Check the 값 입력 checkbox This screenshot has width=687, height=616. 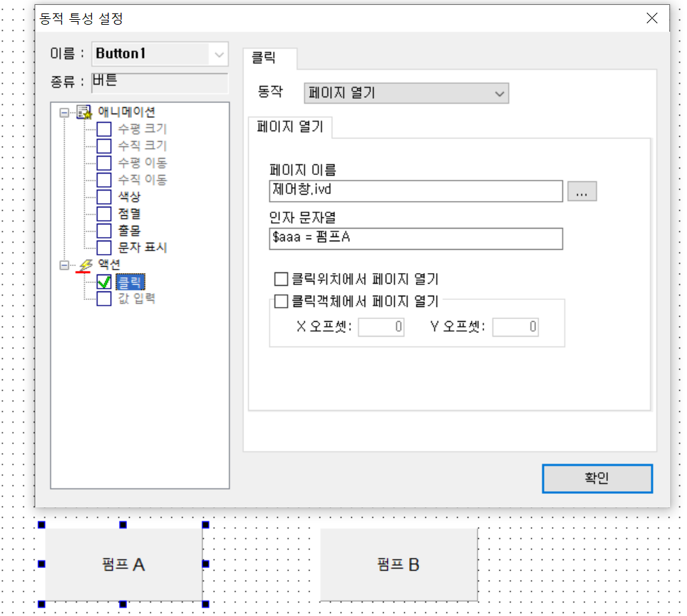tap(104, 299)
